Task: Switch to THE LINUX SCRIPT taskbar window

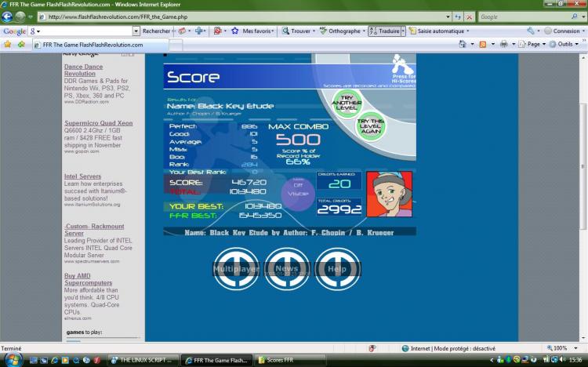Action: point(142,360)
